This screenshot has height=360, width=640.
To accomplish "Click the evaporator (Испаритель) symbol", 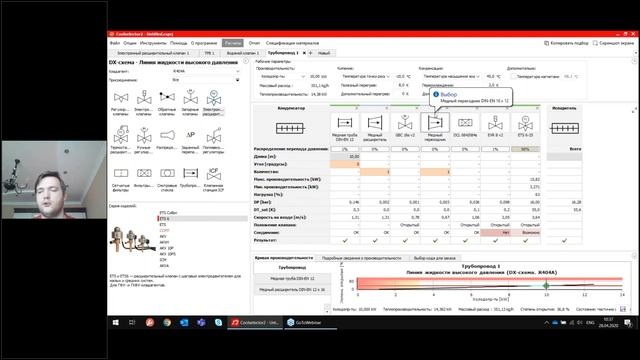I will 565,129.
